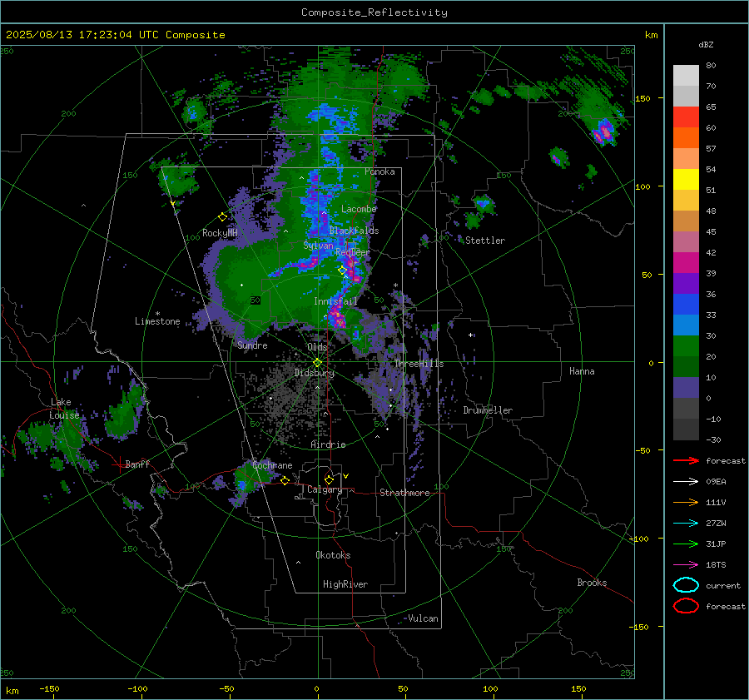Click the cyan 27ZW arrow legend icon
This screenshot has height=700, width=749.
tap(686, 524)
